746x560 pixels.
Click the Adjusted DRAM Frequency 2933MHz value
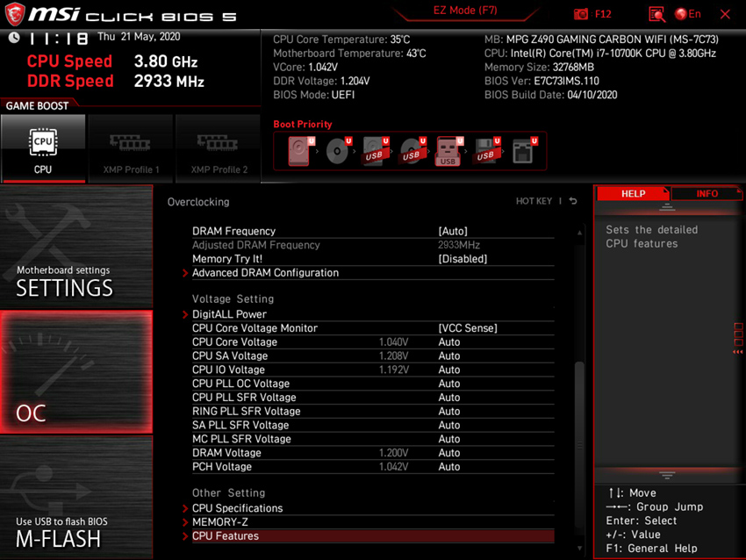pyautogui.click(x=459, y=245)
